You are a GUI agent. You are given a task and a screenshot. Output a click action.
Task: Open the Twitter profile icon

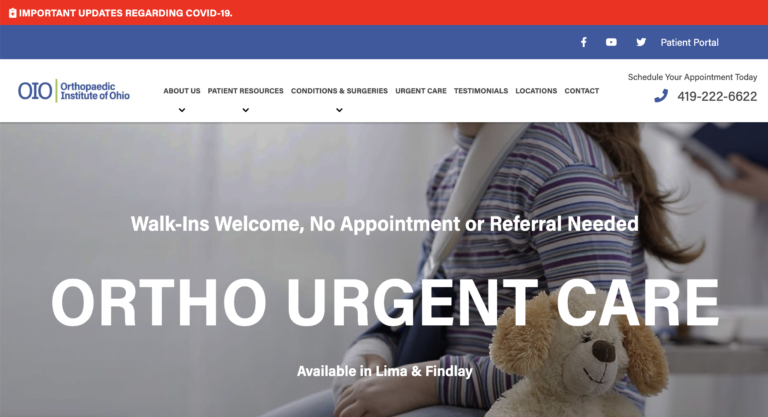pos(641,42)
